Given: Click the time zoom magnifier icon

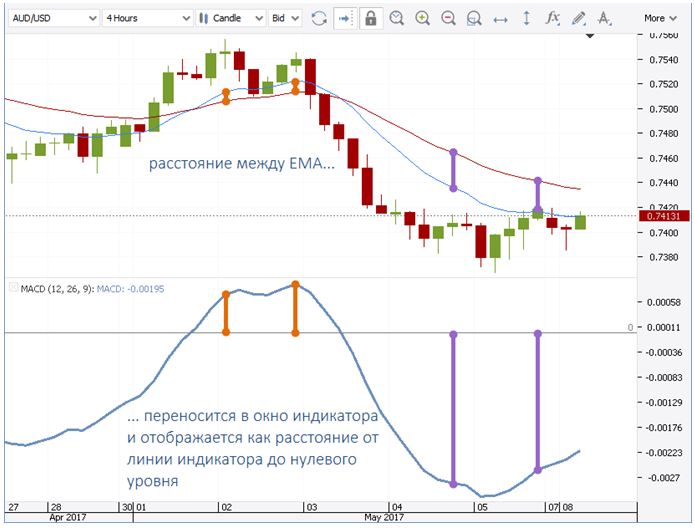Looking at the screenshot, I should [x=397, y=18].
